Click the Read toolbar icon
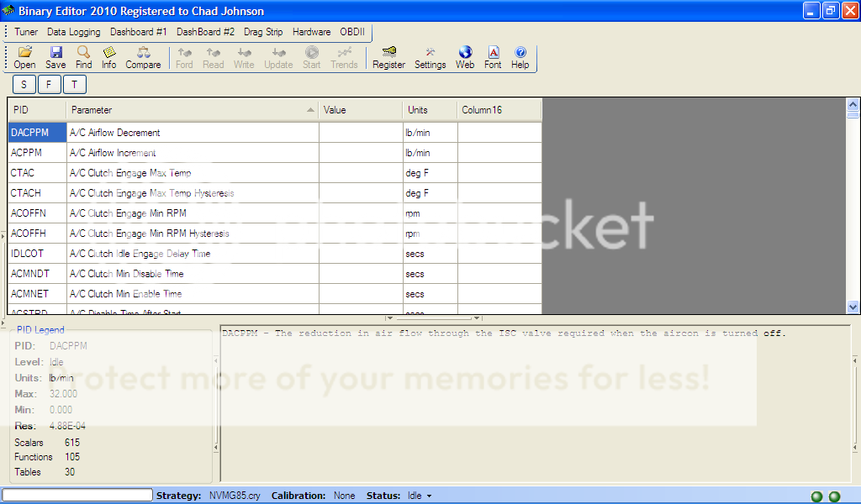Screen dimensions: 861x504 213,58
